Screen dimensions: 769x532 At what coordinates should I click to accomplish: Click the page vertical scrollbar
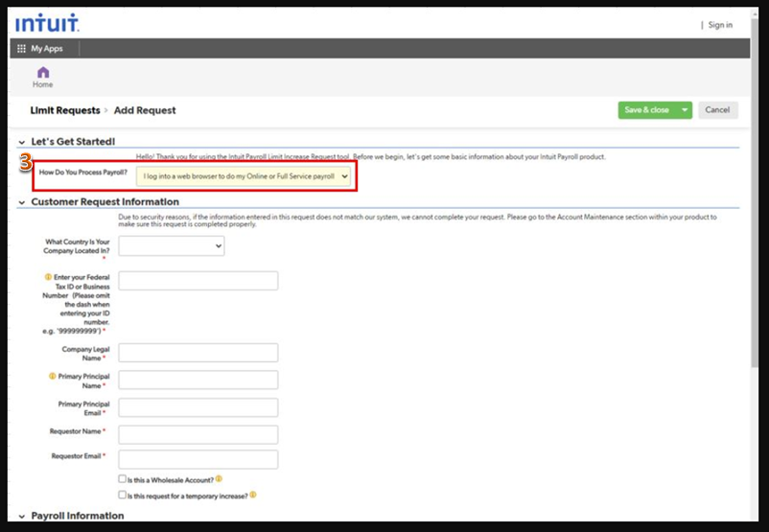tap(755, 194)
